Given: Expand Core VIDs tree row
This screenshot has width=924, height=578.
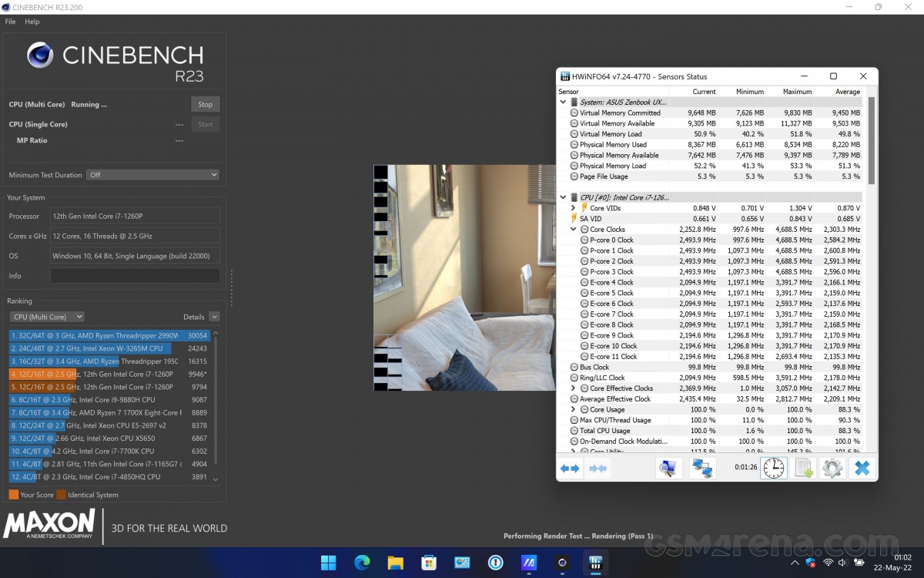Looking at the screenshot, I should (x=573, y=208).
